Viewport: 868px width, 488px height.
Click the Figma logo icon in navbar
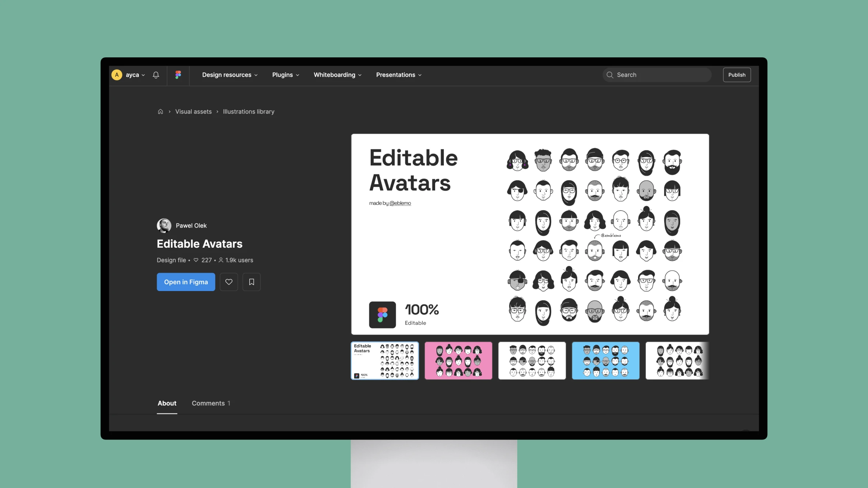click(x=178, y=75)
